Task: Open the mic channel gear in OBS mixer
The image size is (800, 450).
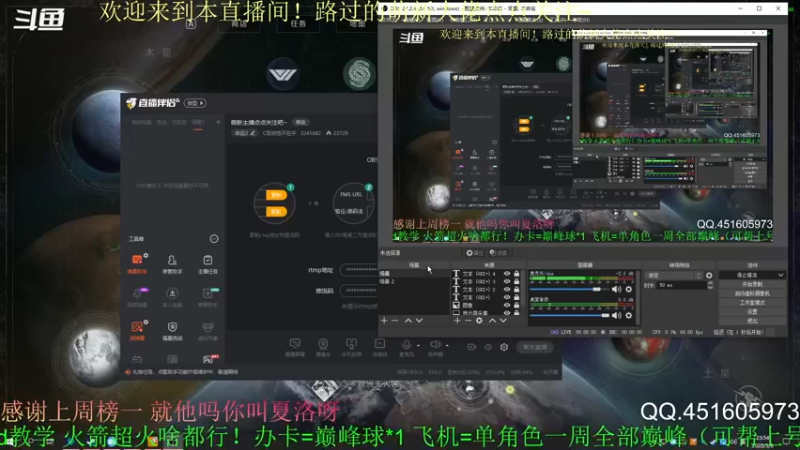Action: 629,289
